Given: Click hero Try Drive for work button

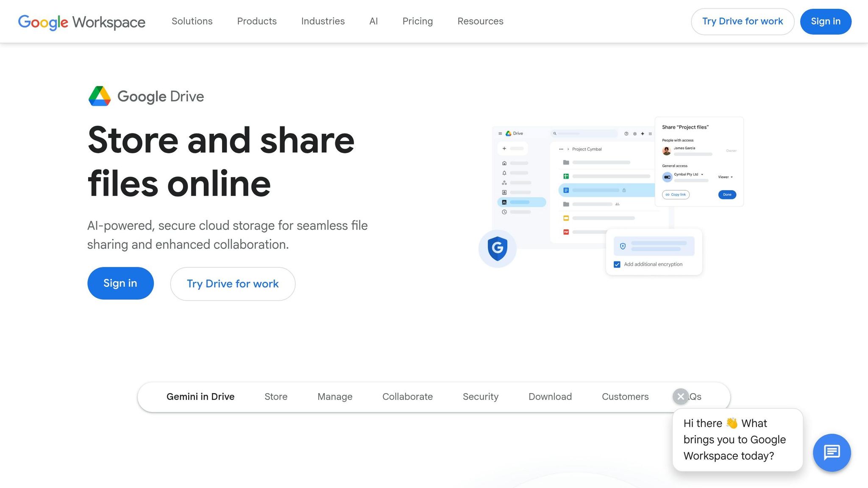Looking at the screenshot, I should [x=233, y=284].
